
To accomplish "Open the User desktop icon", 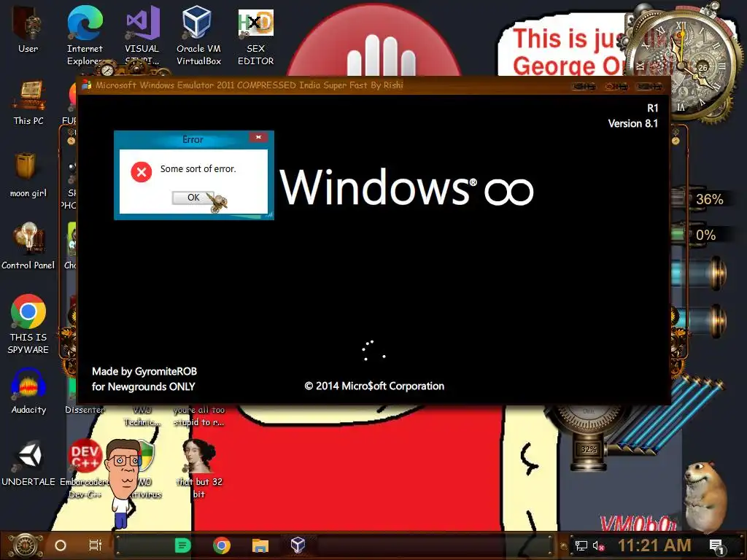I will [x=28, y=28].
